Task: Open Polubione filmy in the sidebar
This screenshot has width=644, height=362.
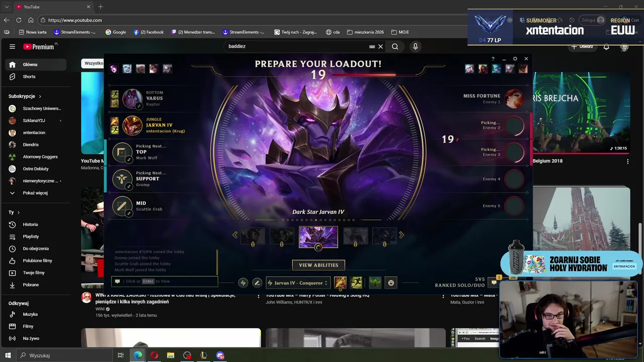Action: 35,260
